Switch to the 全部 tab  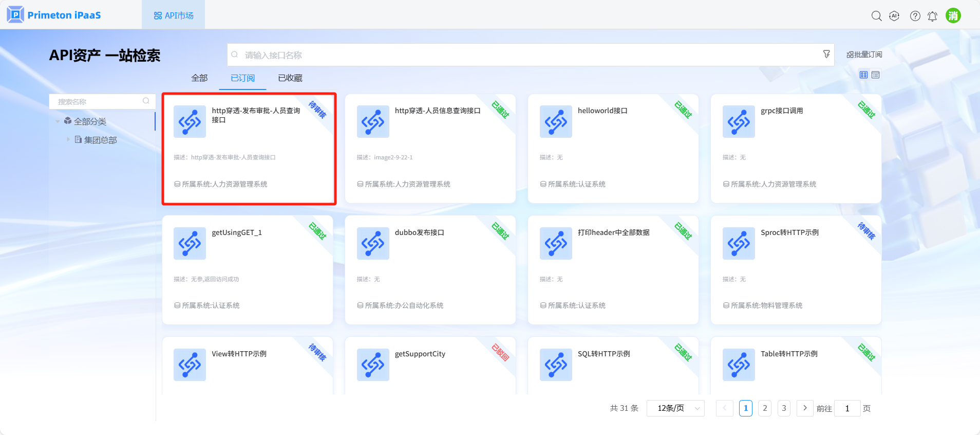pyautogui.click(x=199, y=78)
